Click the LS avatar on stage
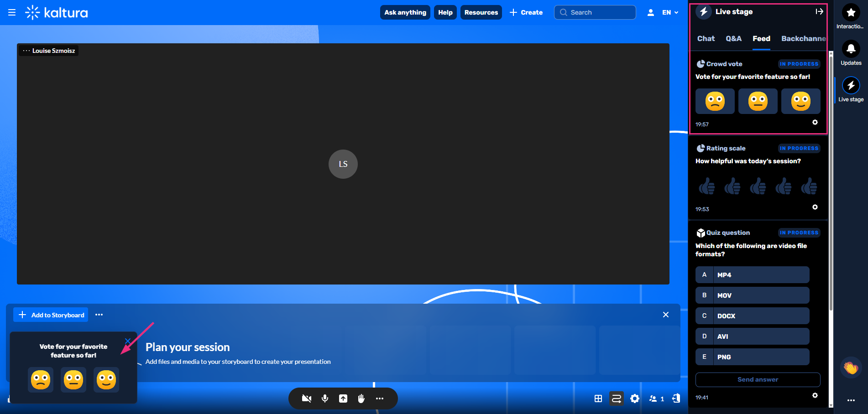 click(343, 164)
